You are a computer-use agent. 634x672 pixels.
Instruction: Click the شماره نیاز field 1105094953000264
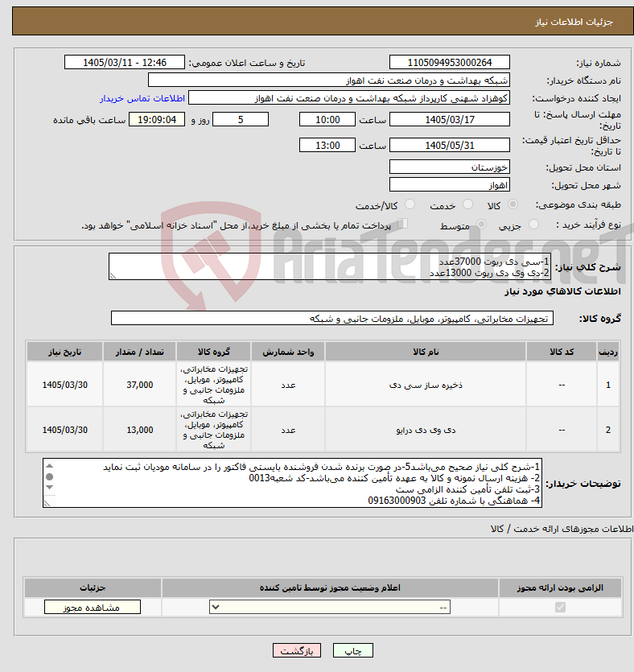point(450,62)
